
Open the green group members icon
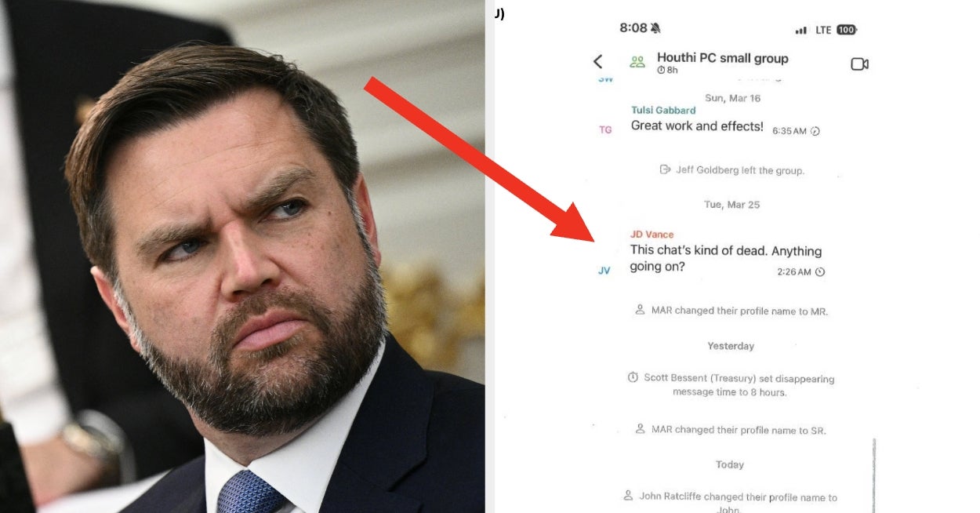coord(637,62)
